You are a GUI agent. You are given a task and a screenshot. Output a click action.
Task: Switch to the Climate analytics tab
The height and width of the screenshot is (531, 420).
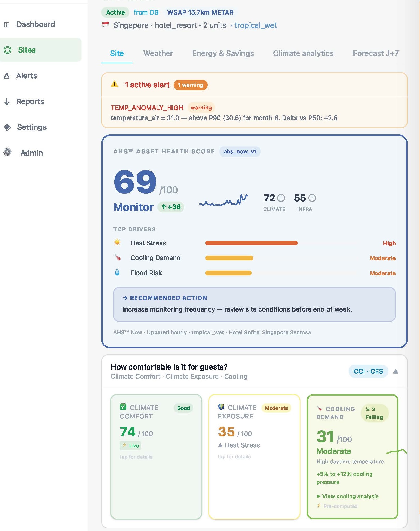coord(303,53)
